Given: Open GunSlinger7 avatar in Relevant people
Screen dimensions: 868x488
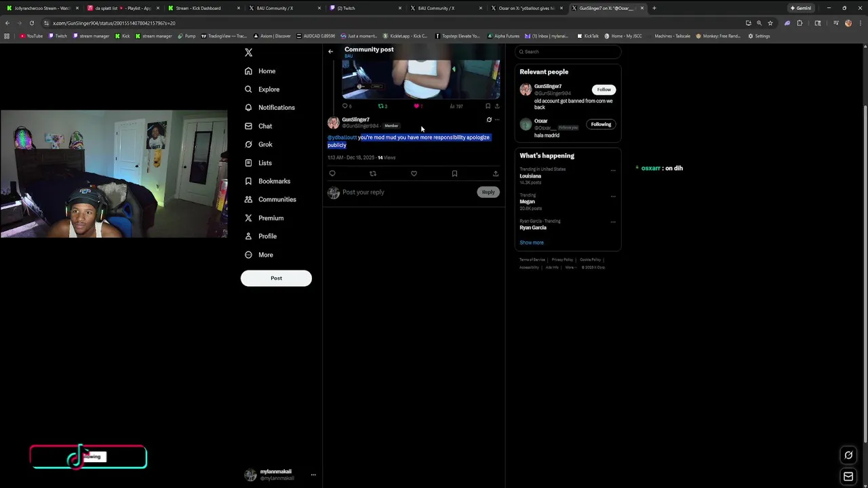Looking at the screenshot, I should (526, 89).
